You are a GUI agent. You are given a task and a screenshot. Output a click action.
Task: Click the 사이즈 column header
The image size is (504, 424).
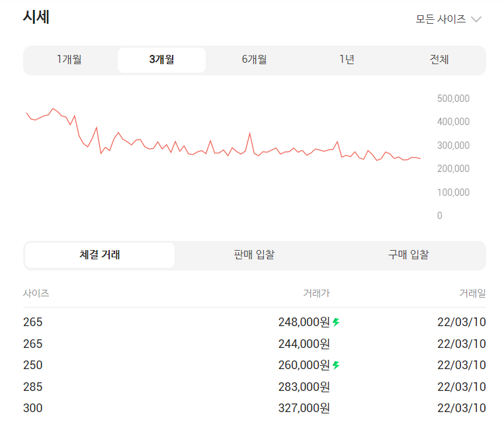(36, 293)
